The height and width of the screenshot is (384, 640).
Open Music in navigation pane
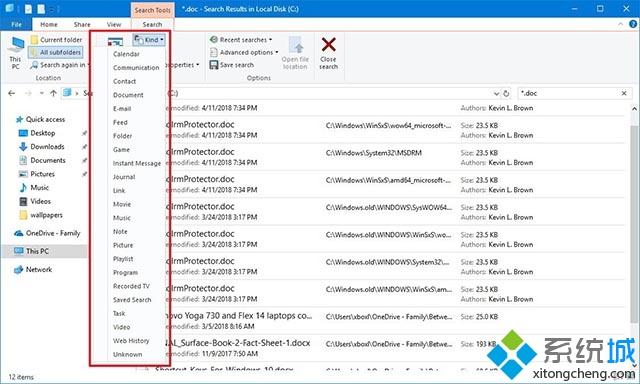click(x=34, y=188)
